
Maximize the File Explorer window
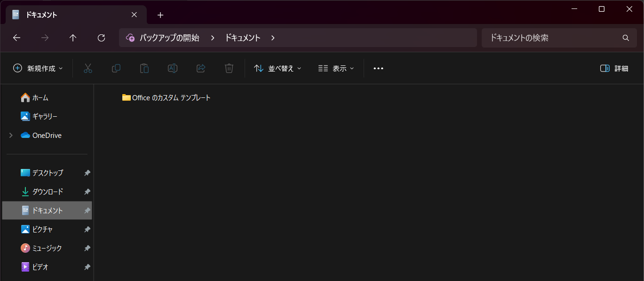[x=602, y=9]
